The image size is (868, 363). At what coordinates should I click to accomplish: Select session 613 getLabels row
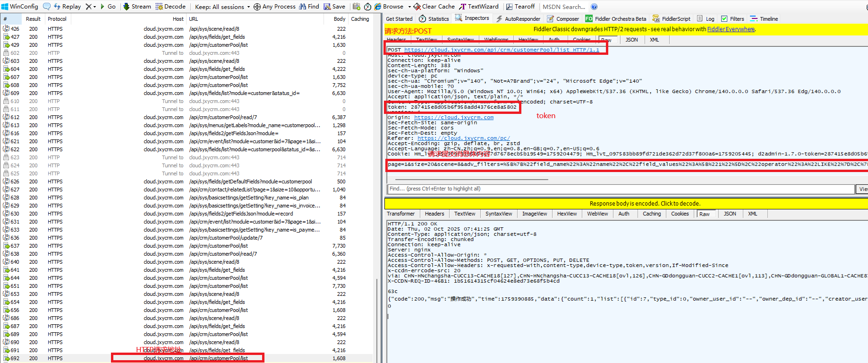(x=187, y=125)
